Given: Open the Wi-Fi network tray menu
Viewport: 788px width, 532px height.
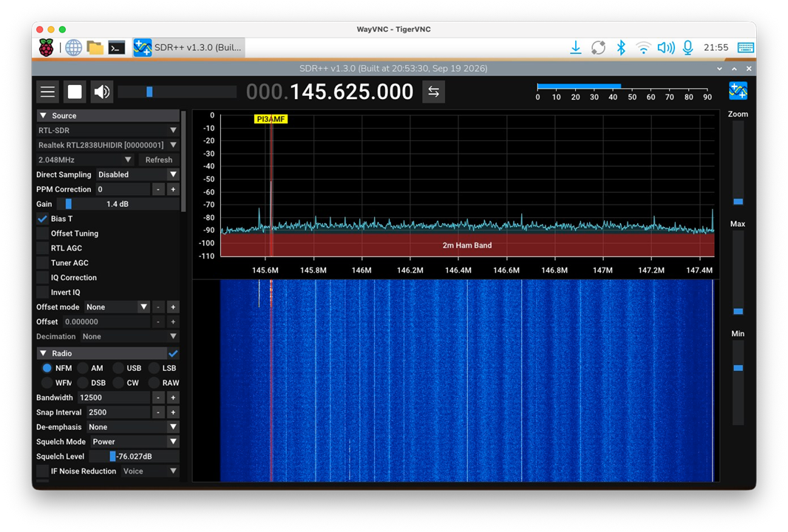Looking at the screenshot, I should coord(643,48).
